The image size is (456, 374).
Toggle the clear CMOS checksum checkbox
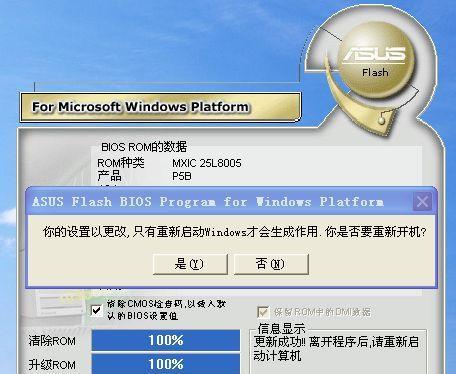pos(97,310)
